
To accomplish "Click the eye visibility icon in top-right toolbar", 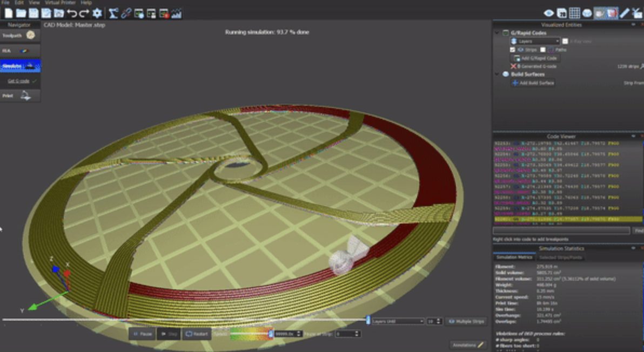I will 549,13.
